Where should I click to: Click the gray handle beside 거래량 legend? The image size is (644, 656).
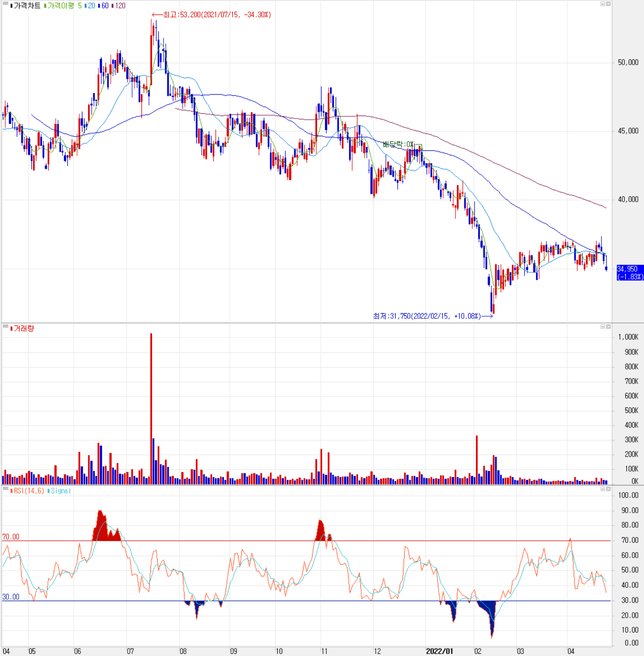[6, 326]
